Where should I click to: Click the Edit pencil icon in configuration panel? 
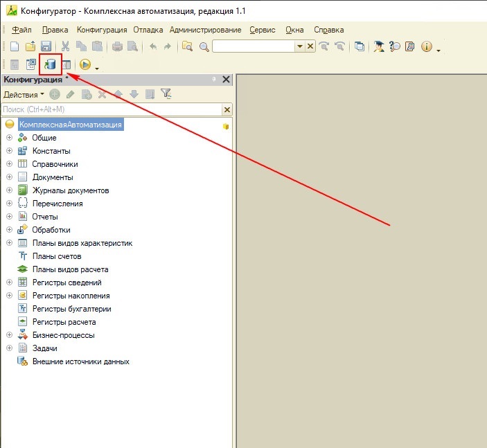click(x=70, y=94)
